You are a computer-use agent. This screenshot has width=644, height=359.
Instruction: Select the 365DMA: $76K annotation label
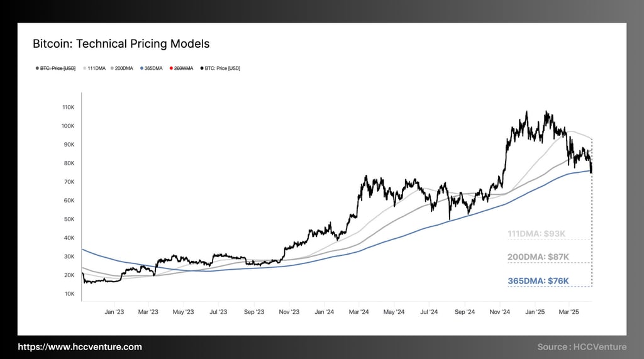pyautogui.click(x=538, y=281)
